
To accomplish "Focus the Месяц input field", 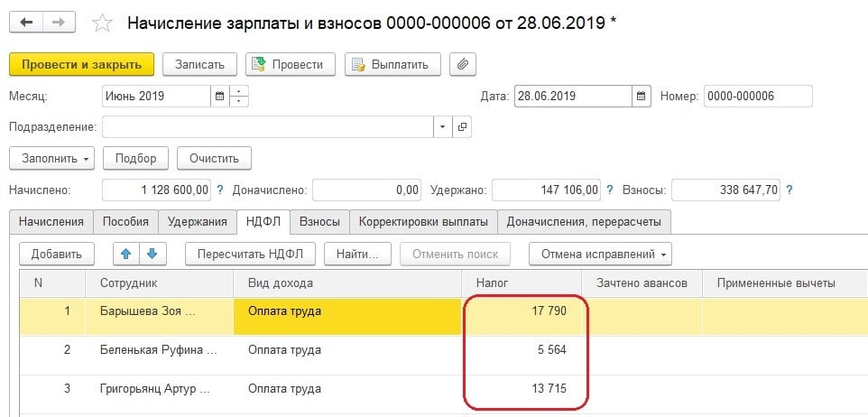I will coord(157,96).
